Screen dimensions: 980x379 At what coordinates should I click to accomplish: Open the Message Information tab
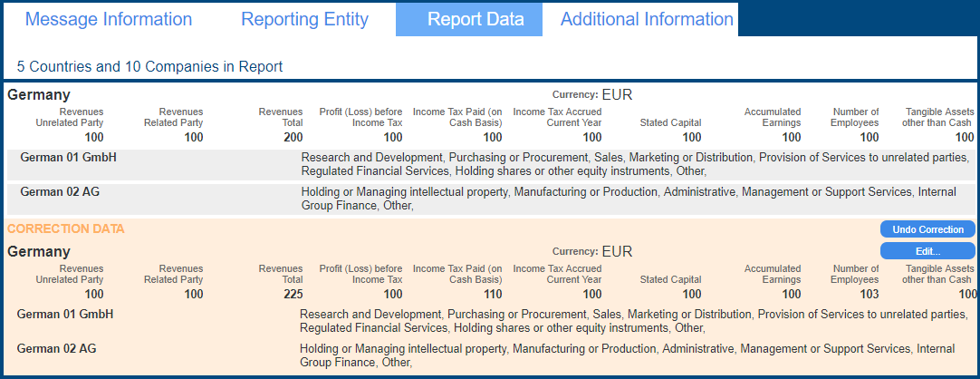pos(109,19)
